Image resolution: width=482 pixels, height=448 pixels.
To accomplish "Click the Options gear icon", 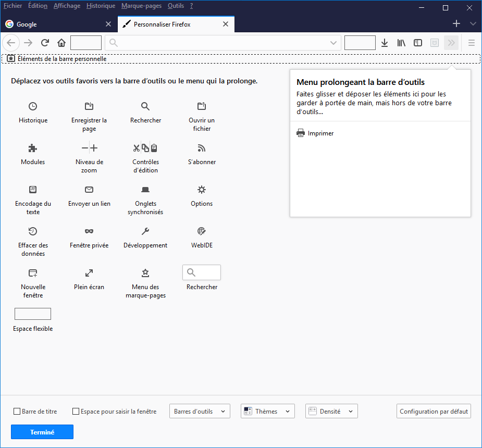I will (x=202, y=190).
